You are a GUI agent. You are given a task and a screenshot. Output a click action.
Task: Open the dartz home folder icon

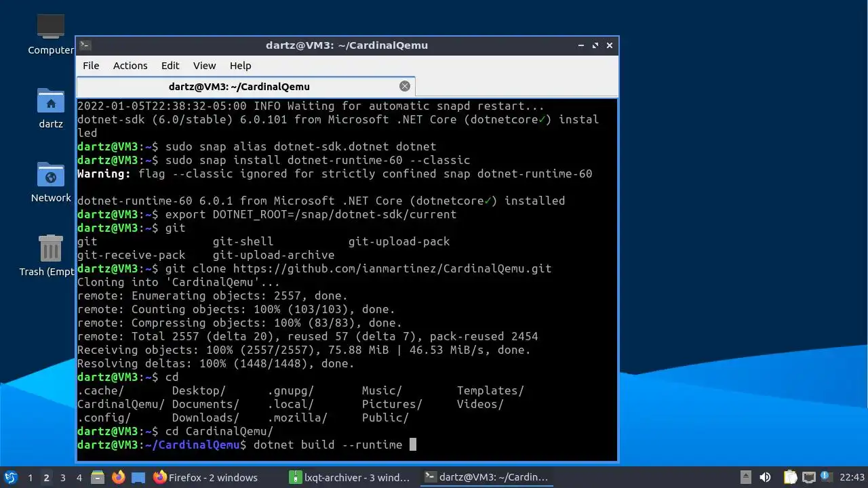click(50, 108)
